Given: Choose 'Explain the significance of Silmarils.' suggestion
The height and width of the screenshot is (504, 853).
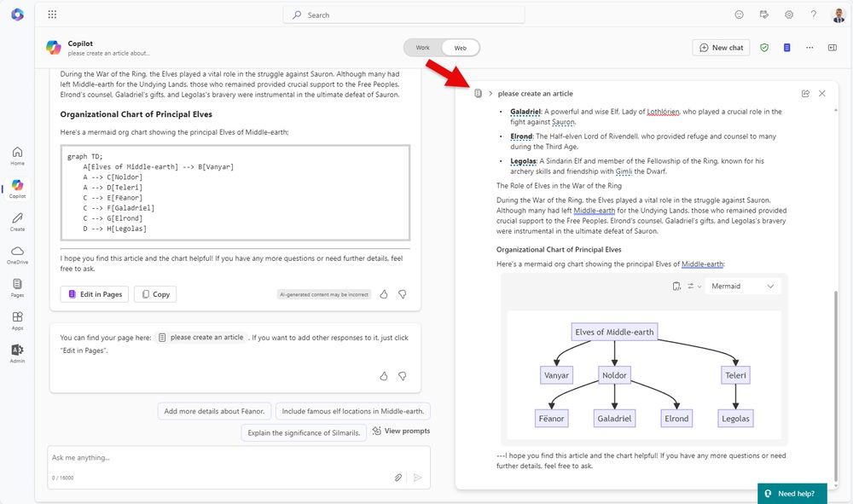Looking at the screenshot, I should coord(304,432).
